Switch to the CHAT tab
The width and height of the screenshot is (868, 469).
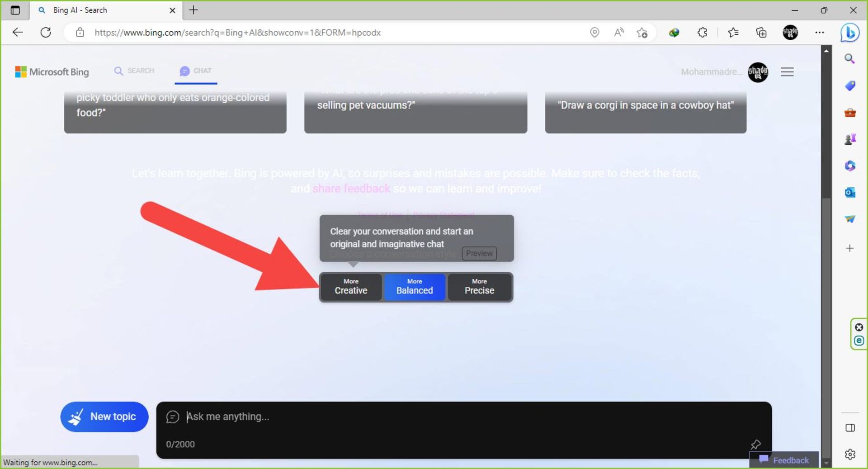[196, 71]
